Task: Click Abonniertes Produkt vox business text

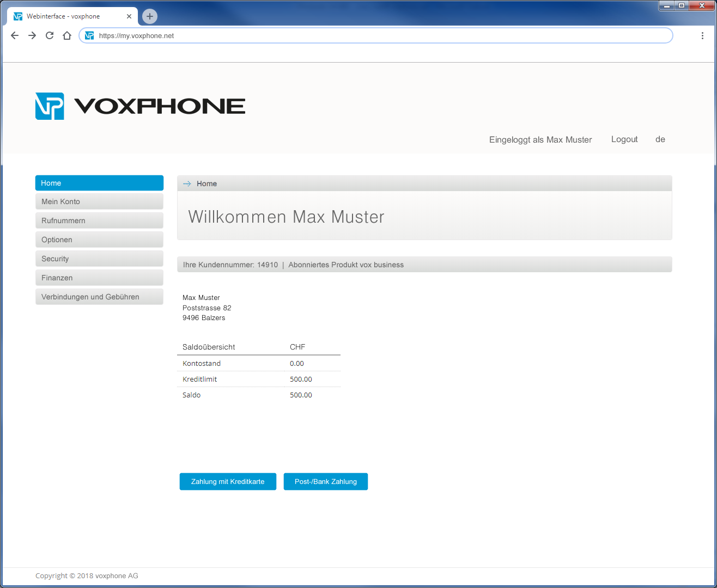Action: 346,265
